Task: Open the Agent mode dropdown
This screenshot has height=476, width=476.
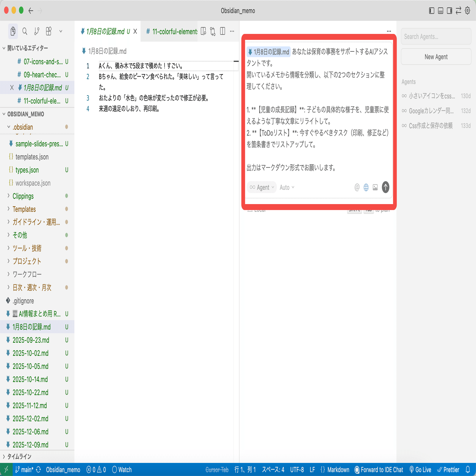Action: [x=262, y=187]
